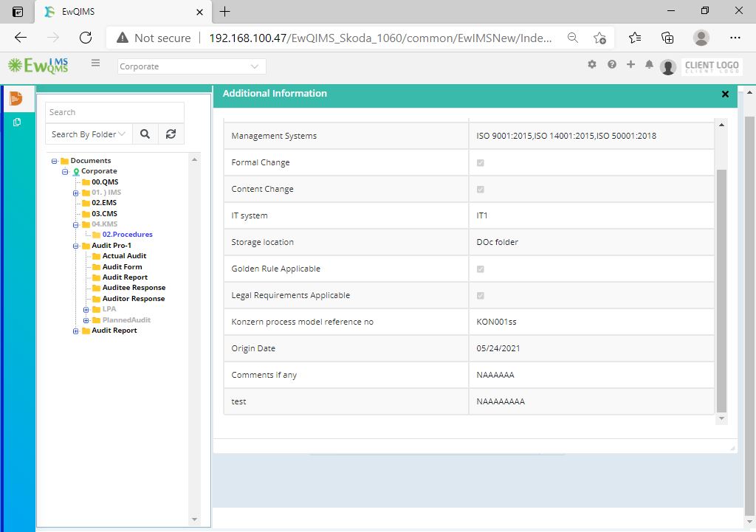
Task: Expand the PlannedAudit folder
Action: coord(86,320)
